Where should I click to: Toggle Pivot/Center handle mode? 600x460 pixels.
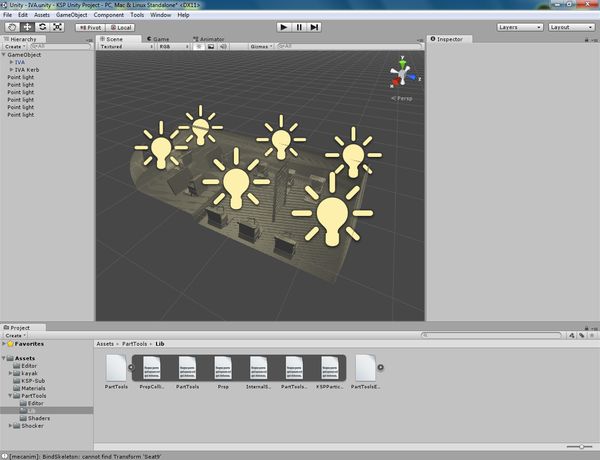point(90,27)
